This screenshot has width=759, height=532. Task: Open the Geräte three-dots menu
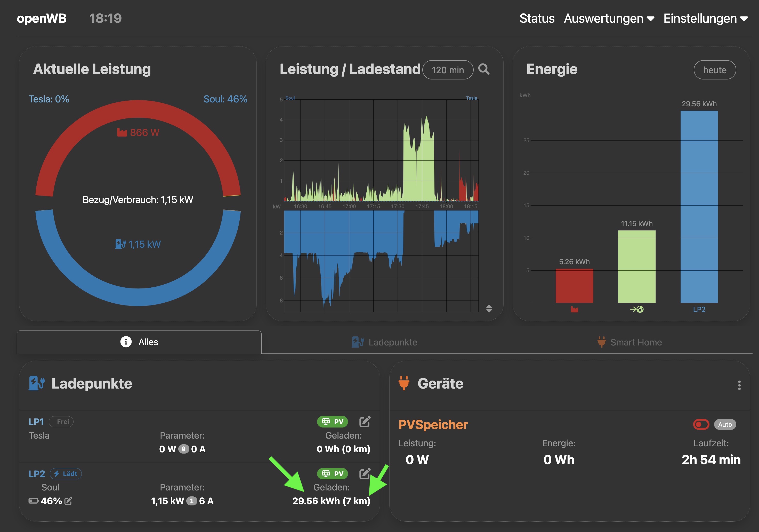pos(739,385)
